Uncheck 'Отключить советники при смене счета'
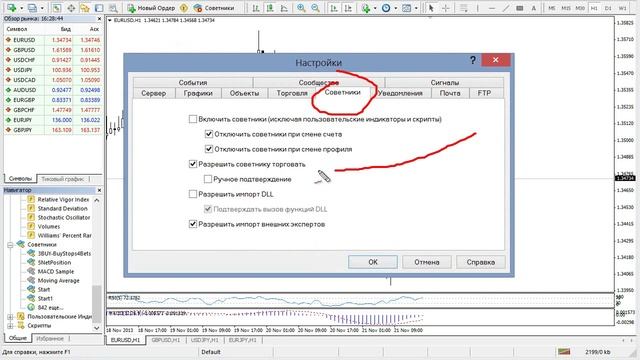The image size is (640, 360). 209,134
